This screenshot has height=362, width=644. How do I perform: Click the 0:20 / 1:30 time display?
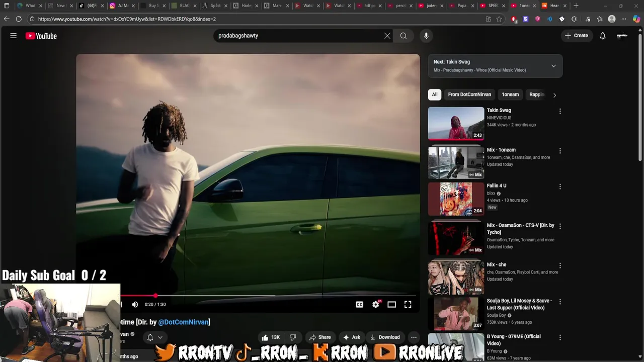155,304
